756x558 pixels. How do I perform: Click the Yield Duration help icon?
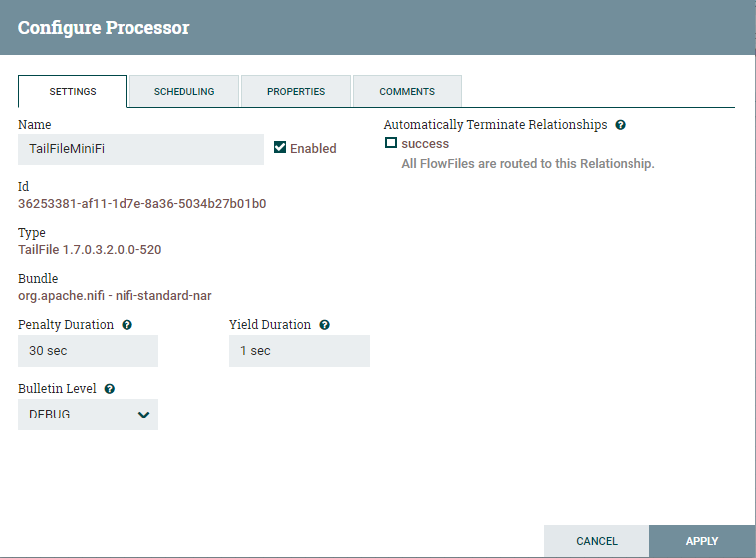click(x=324, y=325)
